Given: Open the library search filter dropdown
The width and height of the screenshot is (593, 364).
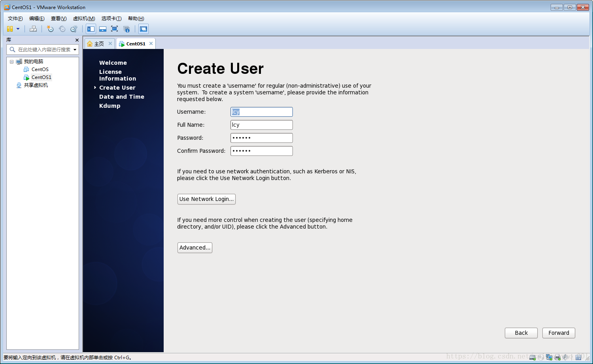Looking at the screenshot, I should click(75, 50).
